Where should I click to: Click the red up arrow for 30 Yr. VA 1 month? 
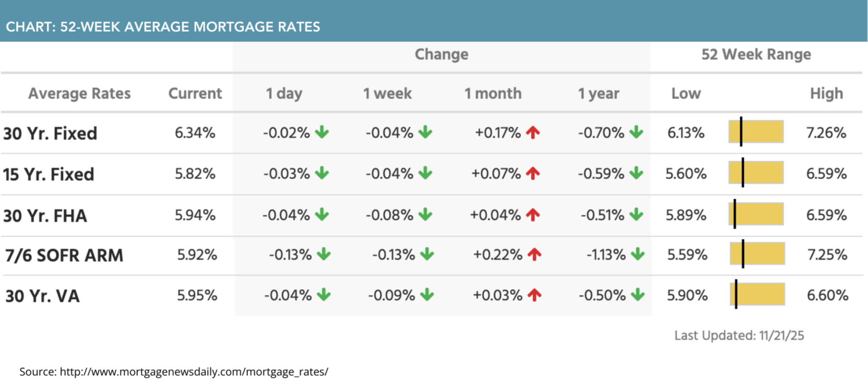click(x=535, y=295)
